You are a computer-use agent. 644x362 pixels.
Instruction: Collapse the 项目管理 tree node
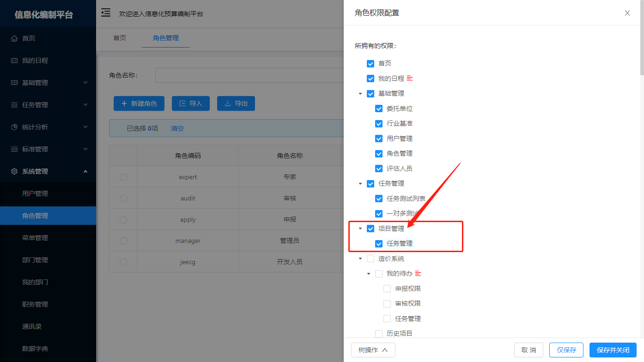pyautogui.click(x=361, y=228)
